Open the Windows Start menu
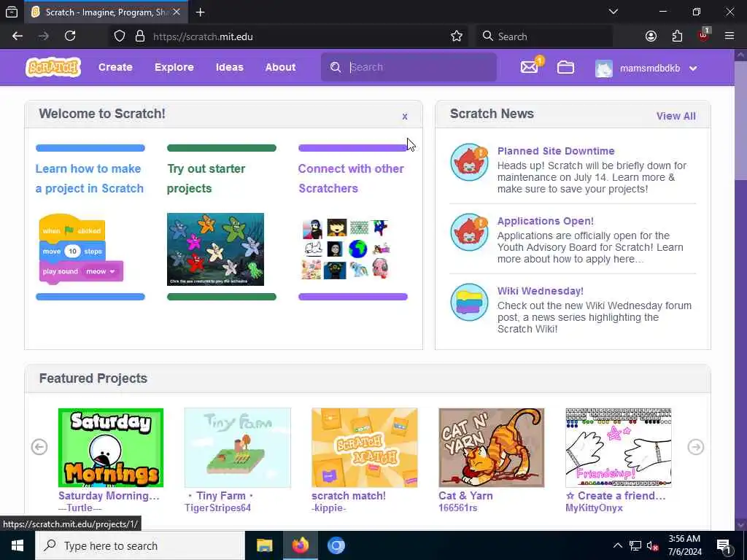Image resolution: width=747 pixels, height=560 pixels. coord(18,545)
